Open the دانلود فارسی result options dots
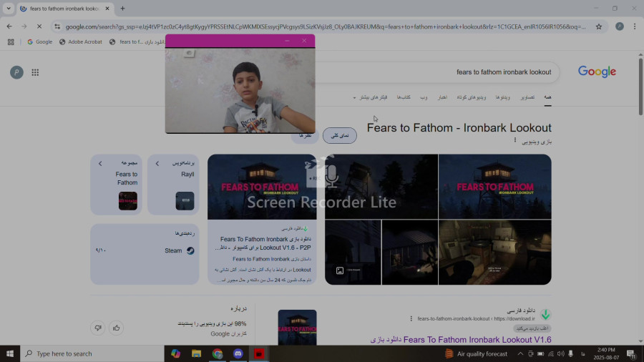 click(x=411, y=318)
